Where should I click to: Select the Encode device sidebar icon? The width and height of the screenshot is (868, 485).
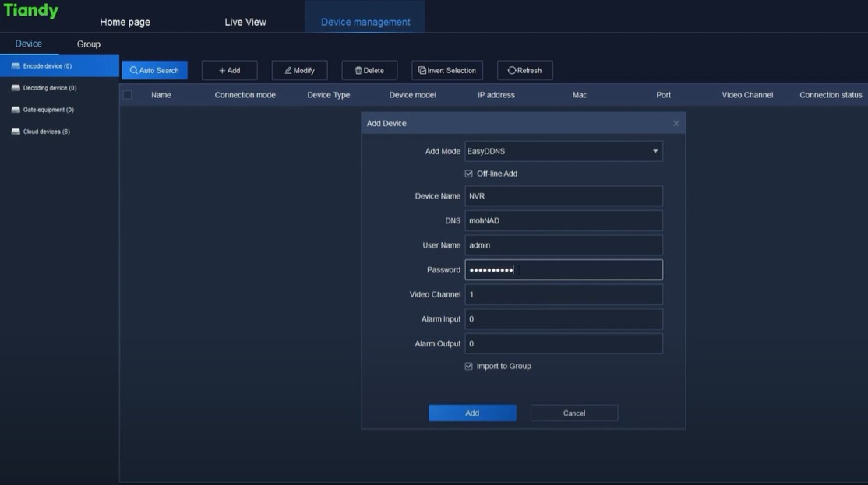tap(16, 65)
